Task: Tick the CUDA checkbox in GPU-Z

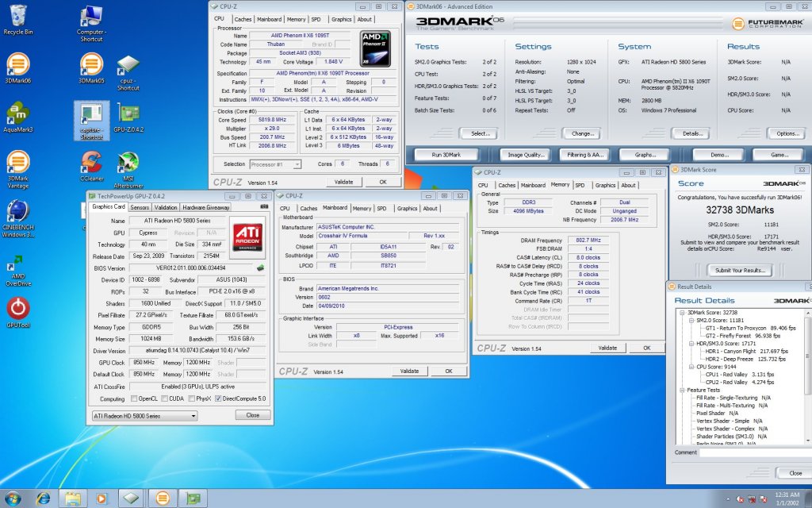Action: pos(164,398)
